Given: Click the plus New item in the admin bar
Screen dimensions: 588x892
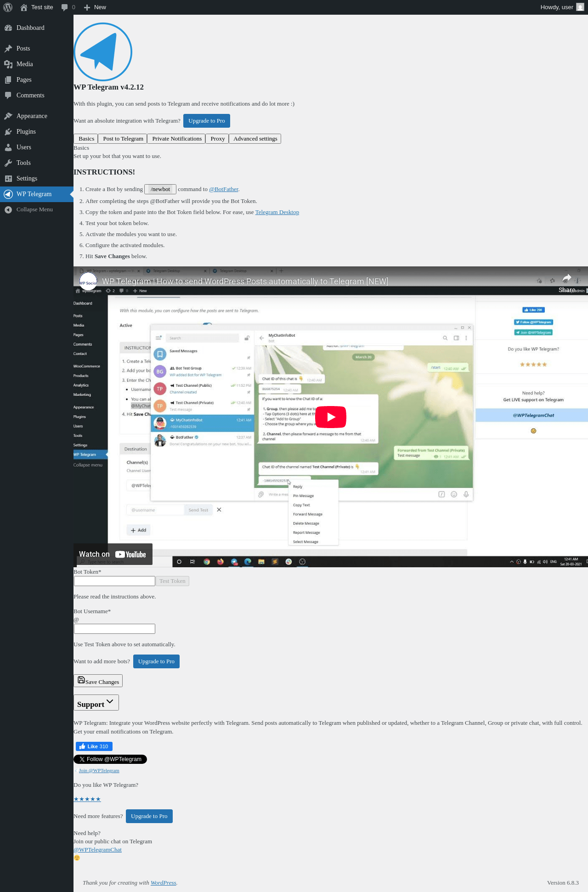Looking at the screenshot, I should [x=95, y=7].
